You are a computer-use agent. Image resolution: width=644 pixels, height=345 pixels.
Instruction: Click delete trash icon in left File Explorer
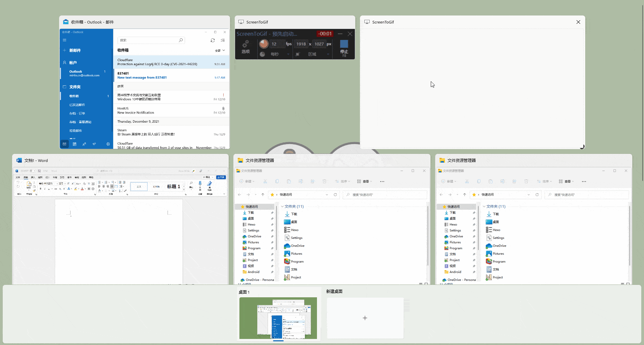pyautogui.click(x=324, y=181)
